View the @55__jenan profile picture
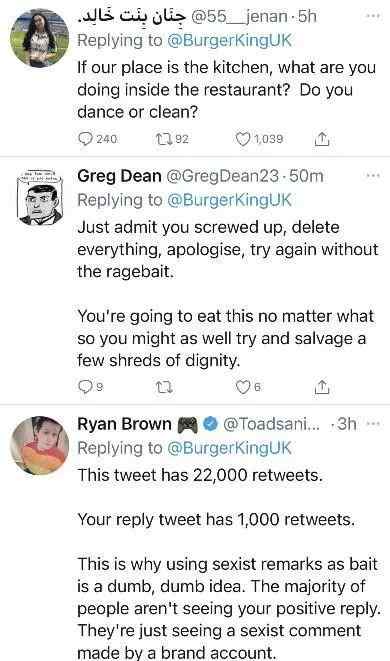The width and height of the screenshot is (390, 661). [x=40, y=38]
